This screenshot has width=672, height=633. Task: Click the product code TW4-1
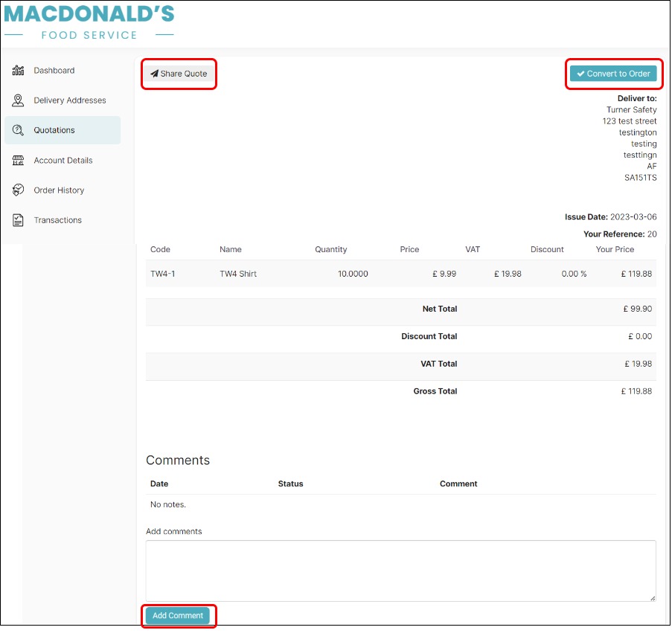tap(162, 274)
